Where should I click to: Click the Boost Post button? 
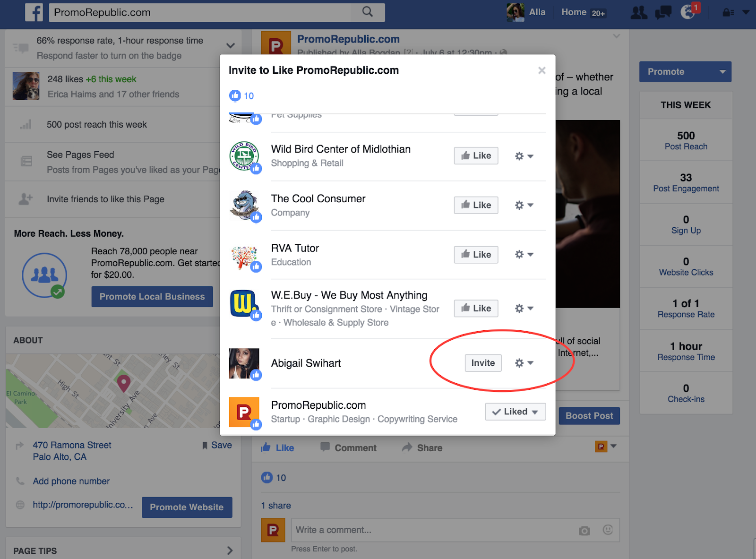point(589,416)
